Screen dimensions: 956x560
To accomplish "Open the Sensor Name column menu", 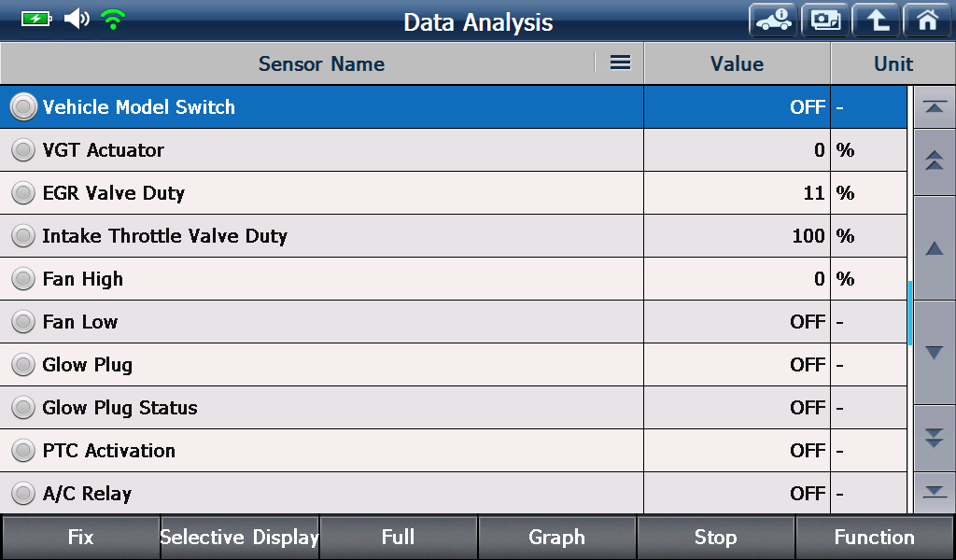I will coord(620,63).
